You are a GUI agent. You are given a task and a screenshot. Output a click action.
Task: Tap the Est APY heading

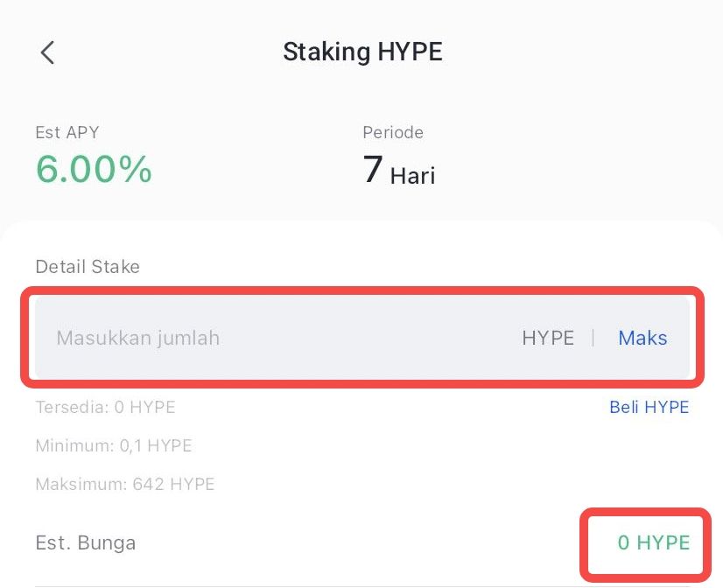click(x=67, y=132)
